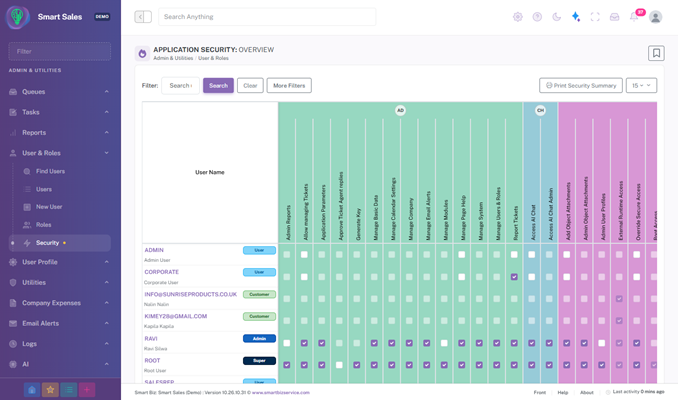Toggle Access AI Chat checkbox for ADMIN
The image size is (678, 400).
tap(531, 255)
